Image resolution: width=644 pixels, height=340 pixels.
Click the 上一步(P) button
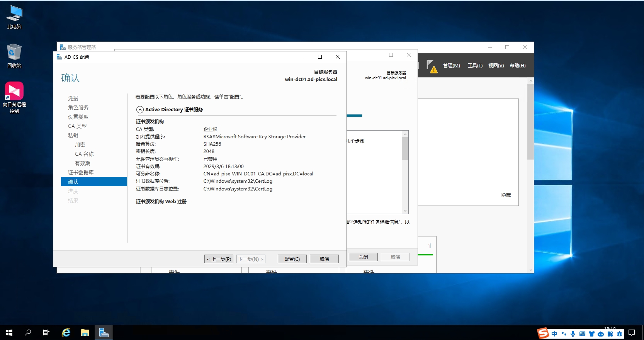[x=219, y=259]
